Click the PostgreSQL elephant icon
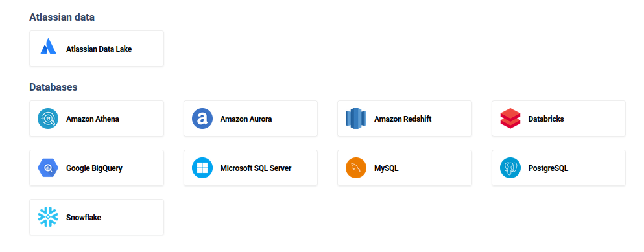Image resolution: width=644 pixels, height=252 pixels. click(510, 168)
